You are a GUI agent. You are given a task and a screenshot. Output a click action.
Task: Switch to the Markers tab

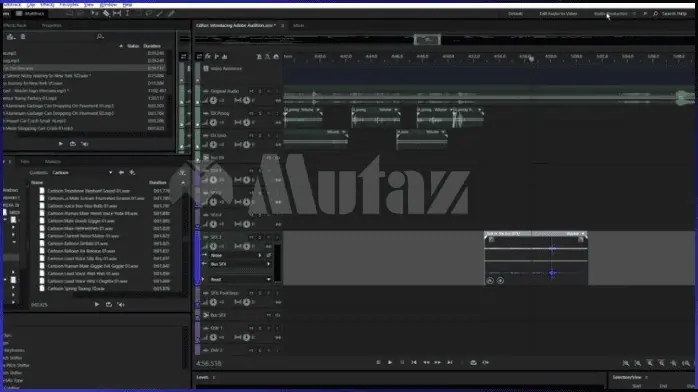coord(53,162)
